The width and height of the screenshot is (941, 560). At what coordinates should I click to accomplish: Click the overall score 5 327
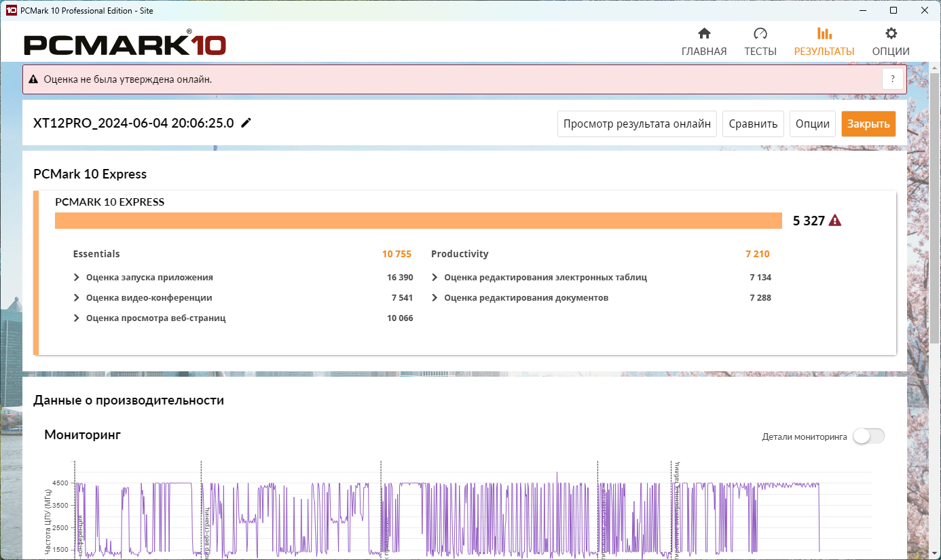tap(809, 221)
